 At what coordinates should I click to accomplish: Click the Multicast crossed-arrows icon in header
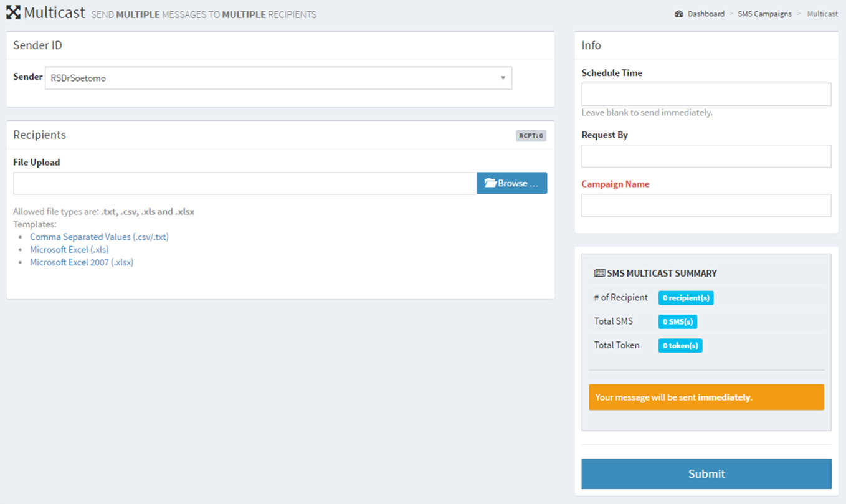tap(13, 12)
